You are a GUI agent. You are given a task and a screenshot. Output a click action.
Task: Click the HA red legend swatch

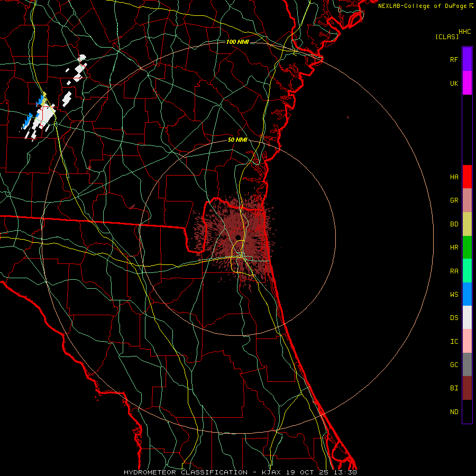click(x=467, y=177)
